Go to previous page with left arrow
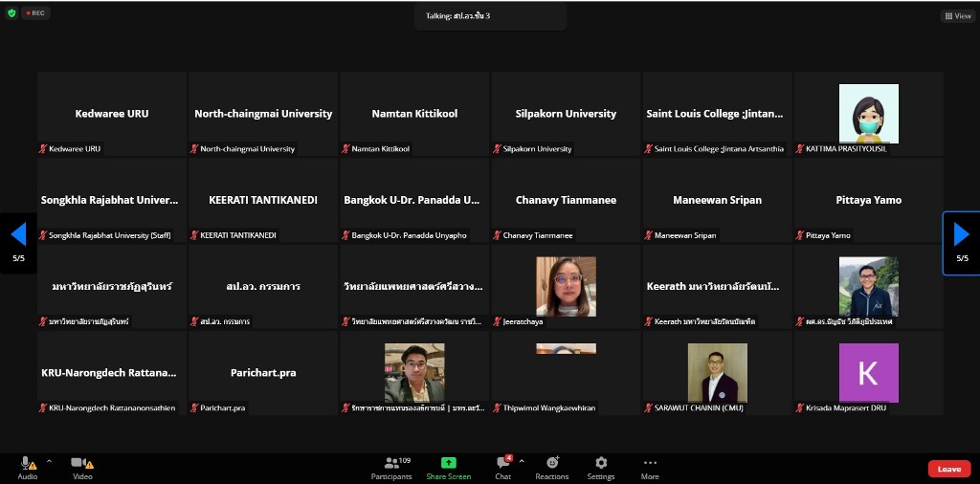This screenshot has width=980, height=484. click(18, 235)
